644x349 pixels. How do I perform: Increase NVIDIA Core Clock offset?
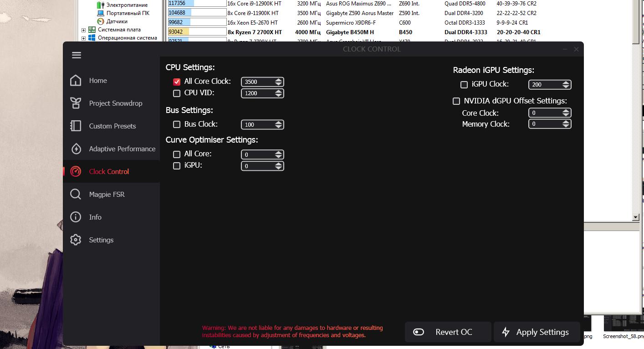point(566,111)
